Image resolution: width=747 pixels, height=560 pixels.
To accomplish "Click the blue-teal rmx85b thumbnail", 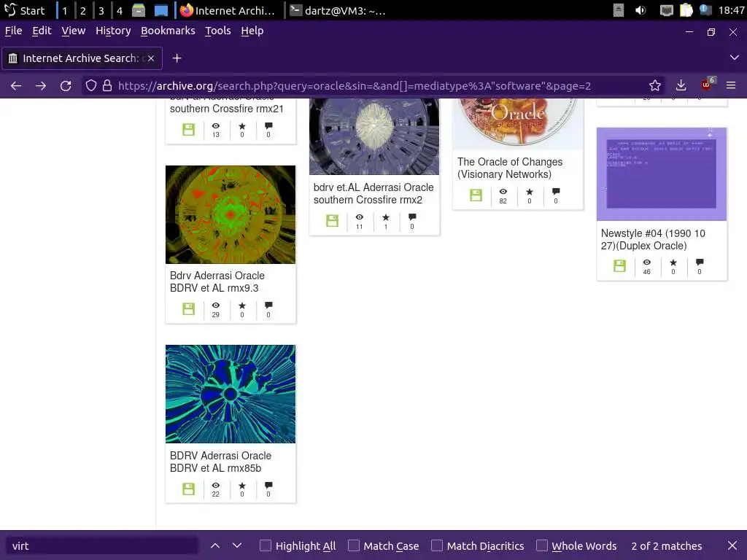I will pos(231,394).
